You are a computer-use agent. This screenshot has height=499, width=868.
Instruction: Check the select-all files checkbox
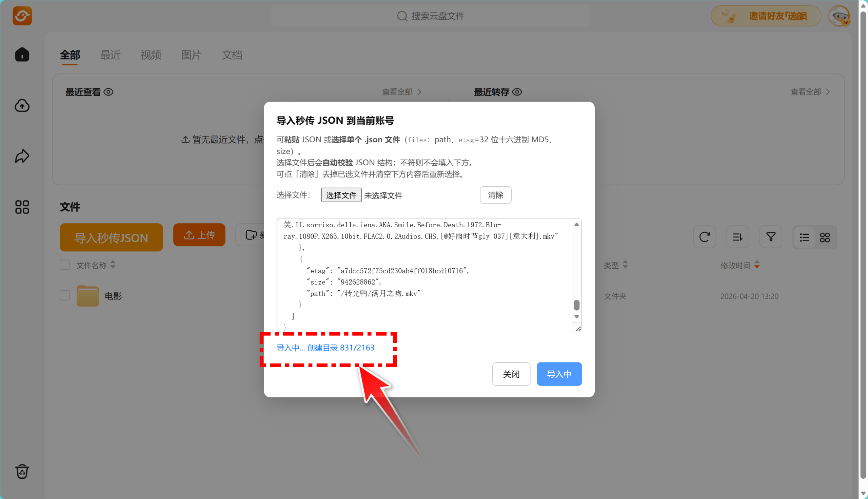pyautogui.click(x=65, y=265)
